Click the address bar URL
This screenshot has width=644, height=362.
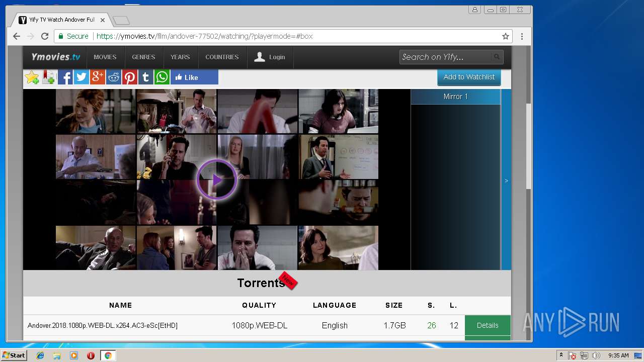(204, 36)
